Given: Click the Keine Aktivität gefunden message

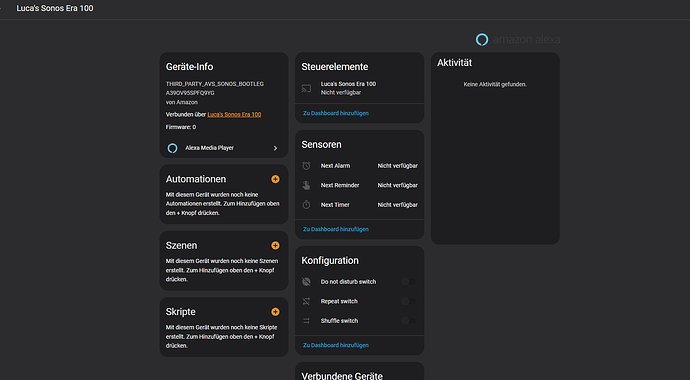Looking at the screenshot, I should click(495, 84).
